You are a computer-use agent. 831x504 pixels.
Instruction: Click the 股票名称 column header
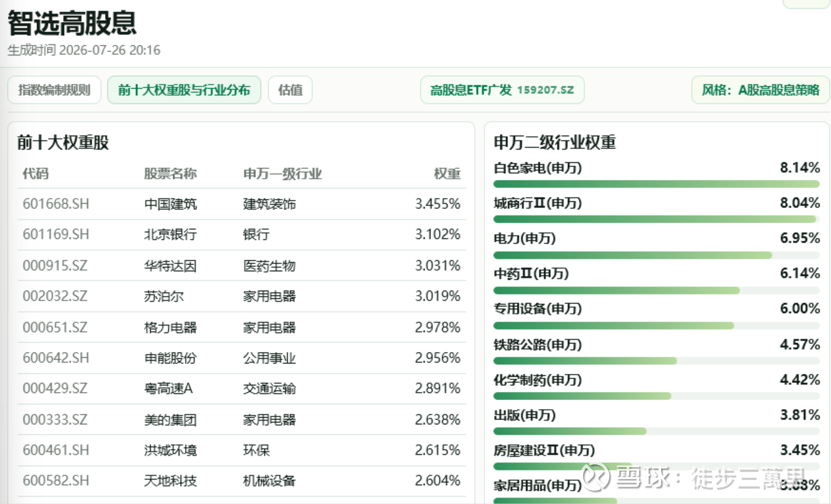(x=170, y=173)
